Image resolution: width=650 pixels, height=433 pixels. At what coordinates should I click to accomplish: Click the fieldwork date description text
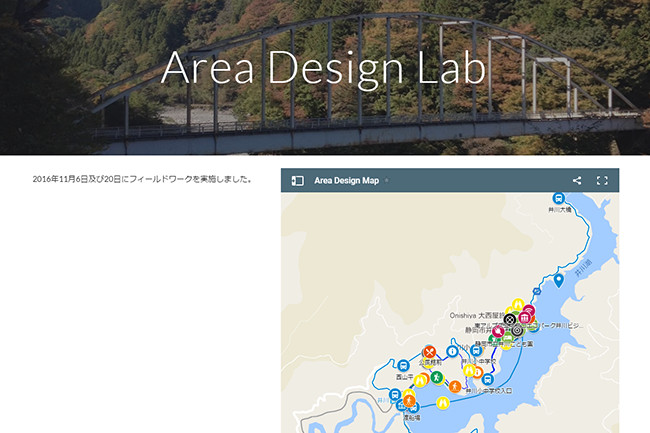(x=142, y=180)
